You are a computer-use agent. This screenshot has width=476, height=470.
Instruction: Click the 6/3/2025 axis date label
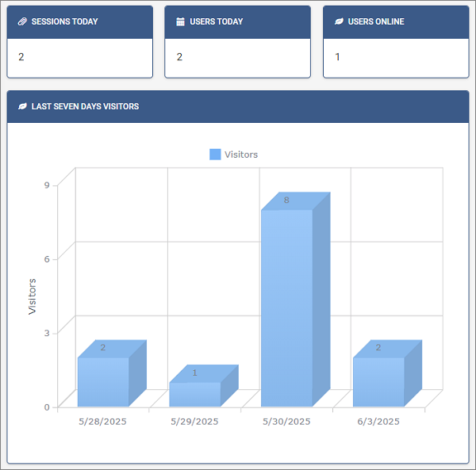tap(378, 422)
